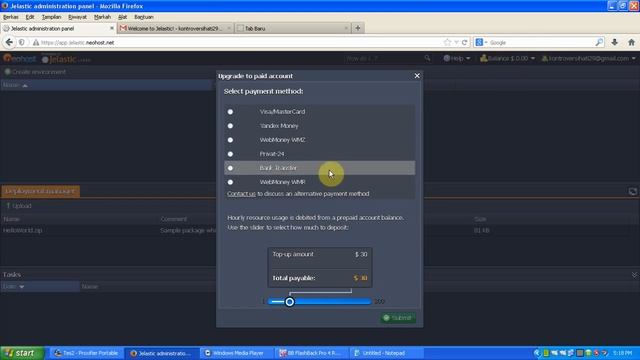640x360 pixels.
Task: Collapse the Tasks panel chevron
Action: [634, 275]
